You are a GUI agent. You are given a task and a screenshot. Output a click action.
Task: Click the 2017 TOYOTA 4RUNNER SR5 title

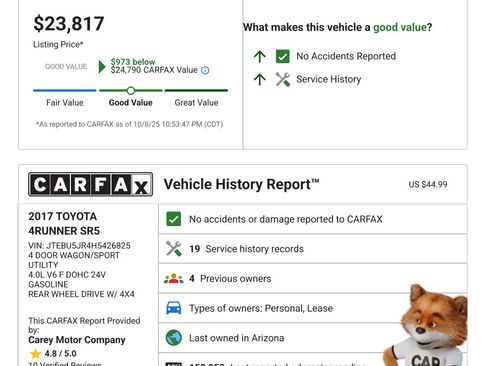64,223
